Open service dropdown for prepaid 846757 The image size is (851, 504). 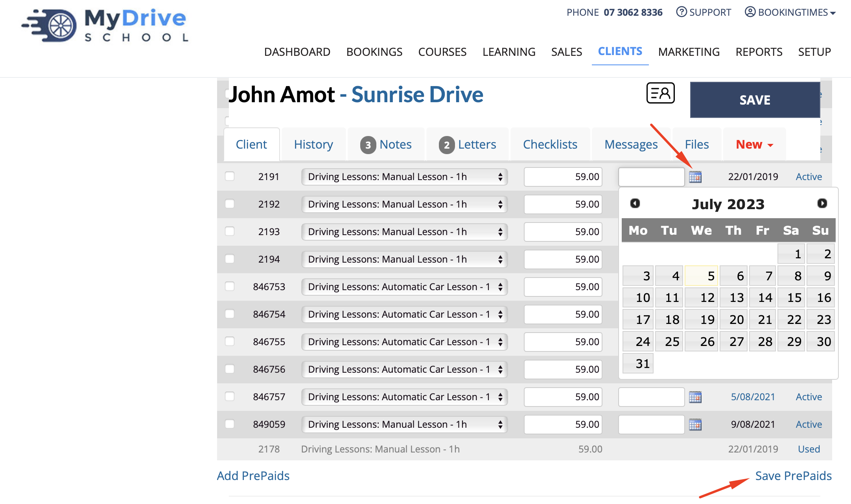(x=404, y=397)
